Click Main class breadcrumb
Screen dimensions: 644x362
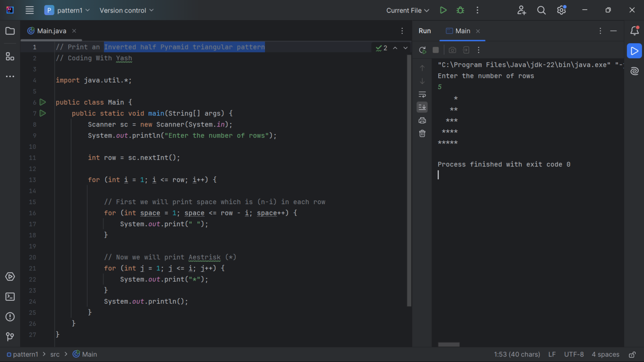click(x=85, y=354)
